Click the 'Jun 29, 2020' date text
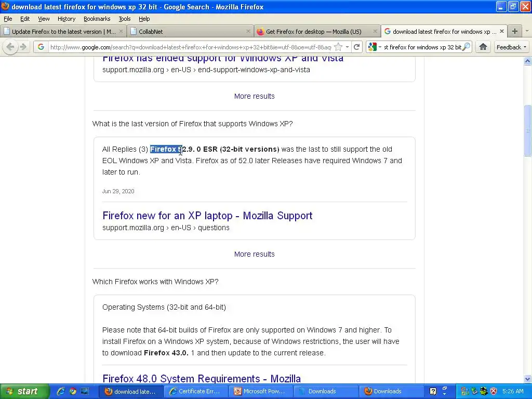532x399 pixels. click(x=118, y=191)
